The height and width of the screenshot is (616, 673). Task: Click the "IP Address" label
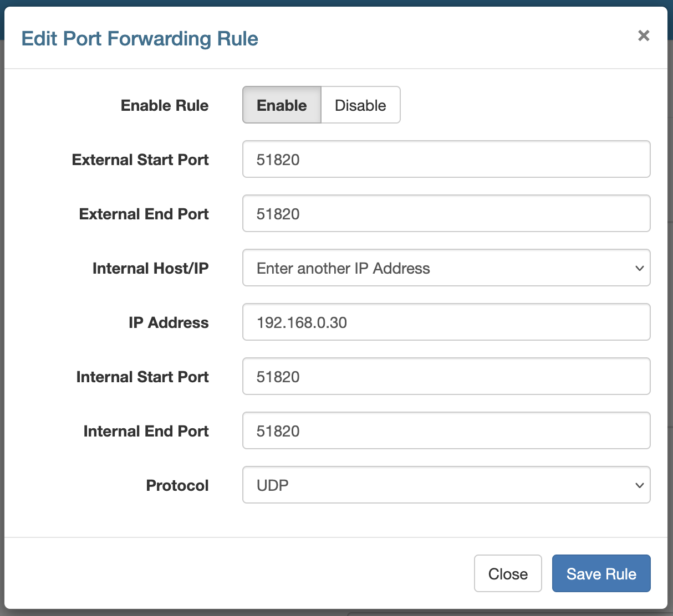[169, 322]
